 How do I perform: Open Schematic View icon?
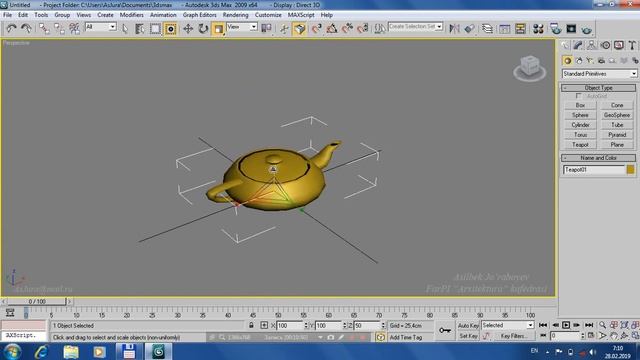tap(520, 29)
